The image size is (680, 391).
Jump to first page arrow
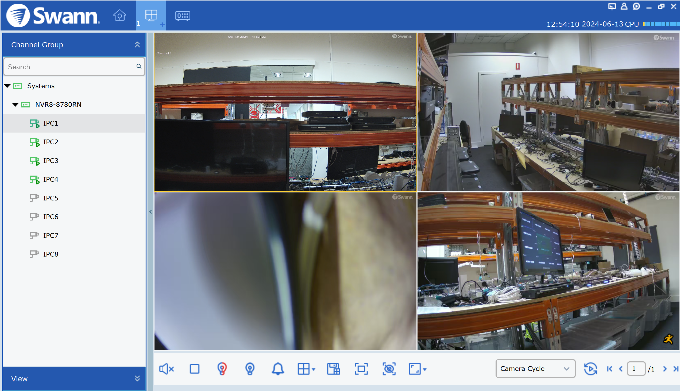(609, 369)
